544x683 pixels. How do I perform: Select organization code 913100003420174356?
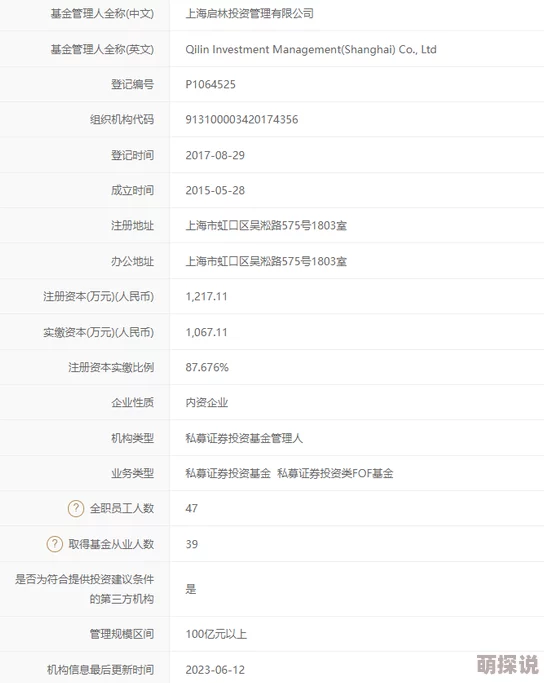[242, 120]
